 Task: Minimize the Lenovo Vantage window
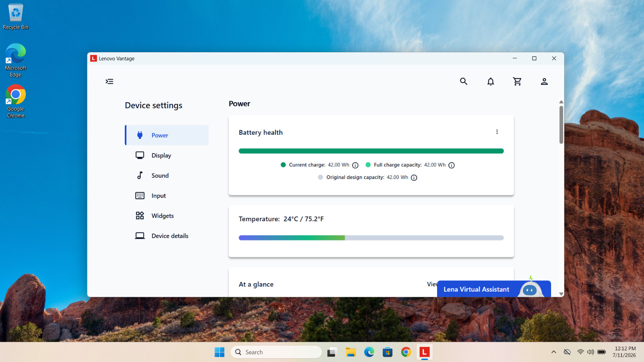click(514, 58)
